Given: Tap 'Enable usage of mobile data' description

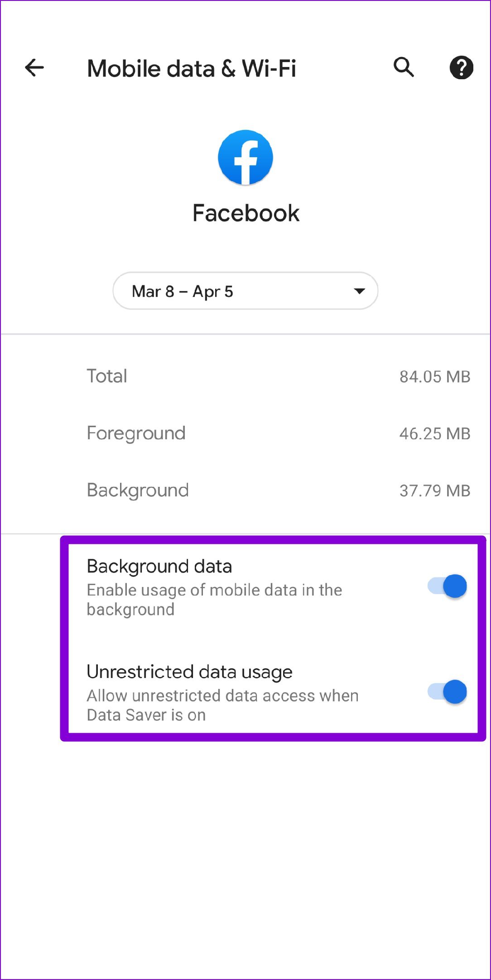Looking at the screenshot, I should pyautogui.click(x=215, y=600).
